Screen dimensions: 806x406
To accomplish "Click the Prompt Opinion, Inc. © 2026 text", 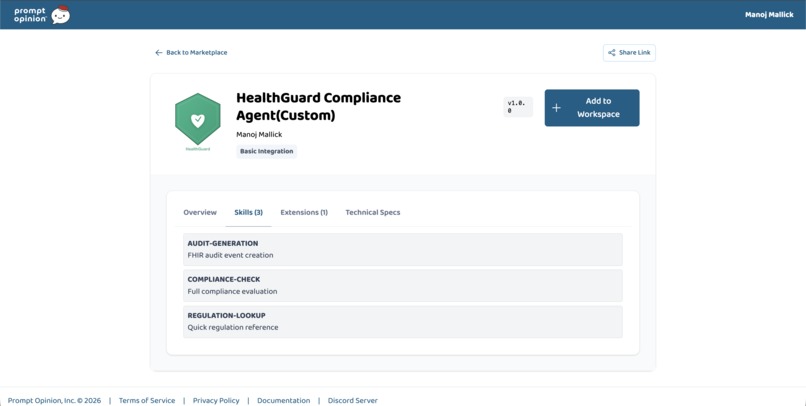I will point(54,400).
